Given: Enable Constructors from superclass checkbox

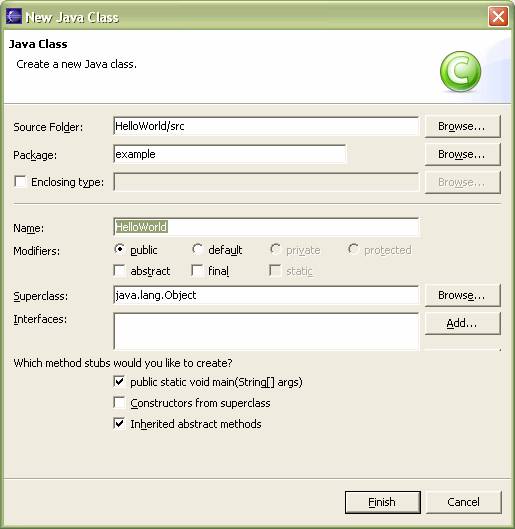Looking at the screenshot, I should pos(119,402).
